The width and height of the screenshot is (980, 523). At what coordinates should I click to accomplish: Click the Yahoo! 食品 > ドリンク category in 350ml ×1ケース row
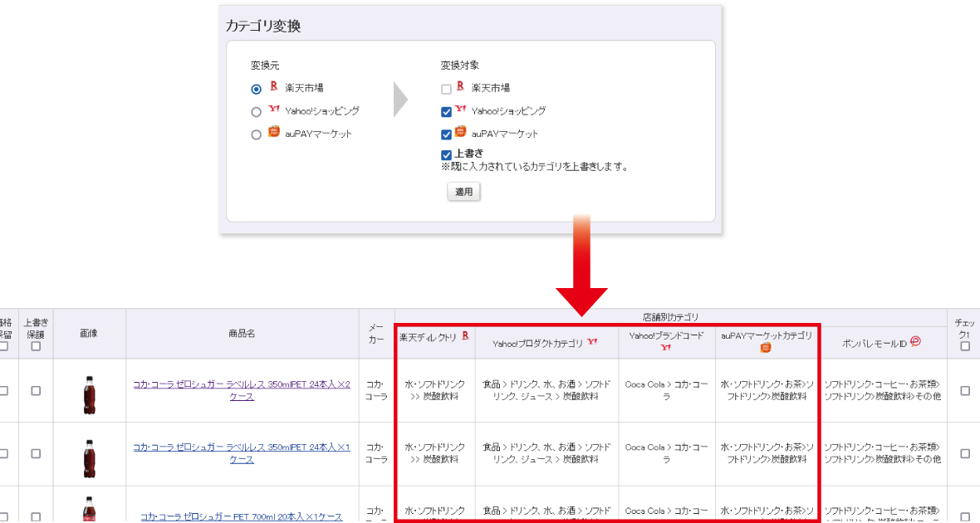point(546,453)
